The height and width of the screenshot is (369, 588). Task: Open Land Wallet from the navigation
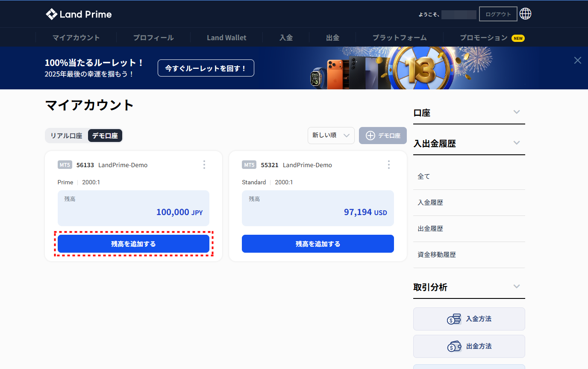pos(226,38)
